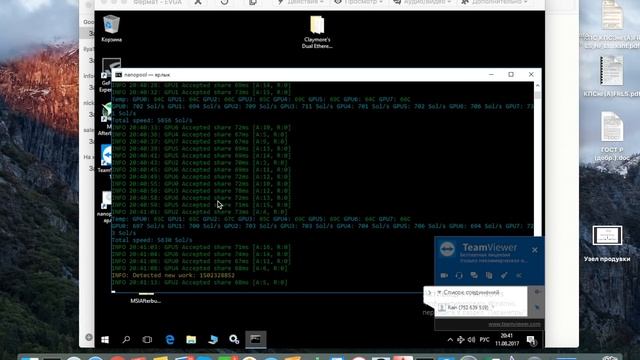The width and height of the screenshot is (640, 360).
Task: Open Windows taskbar search magnifier
Action: (x=126, y=340)
